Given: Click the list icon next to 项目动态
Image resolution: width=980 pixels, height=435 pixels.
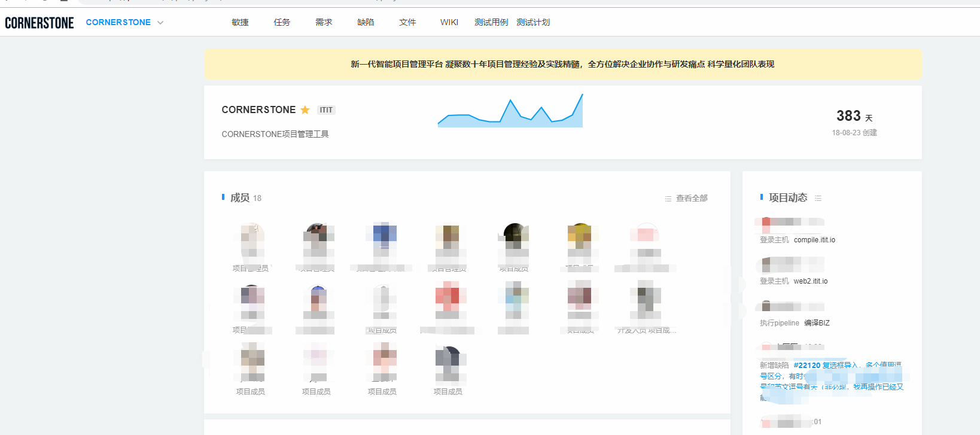Looking at the screenshot, I should tap(818, 198).
